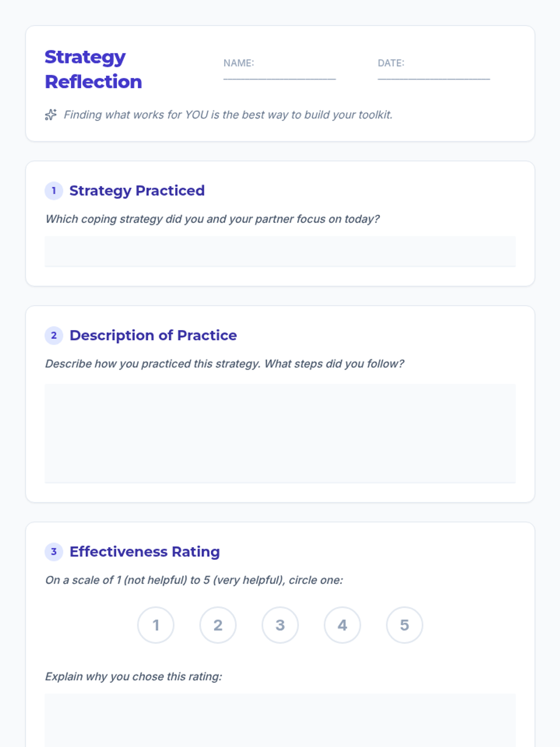The image size is (560, 747).
Task: Click the Effectiveness Rating heading
Action: [145, 552]
